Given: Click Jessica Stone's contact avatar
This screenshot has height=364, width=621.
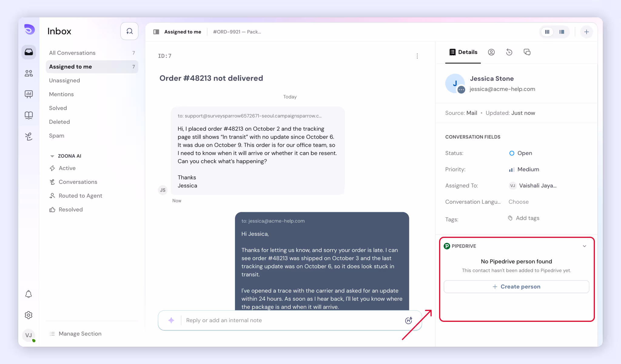Looking at the screenshot, I should click(x=455, y=83).
